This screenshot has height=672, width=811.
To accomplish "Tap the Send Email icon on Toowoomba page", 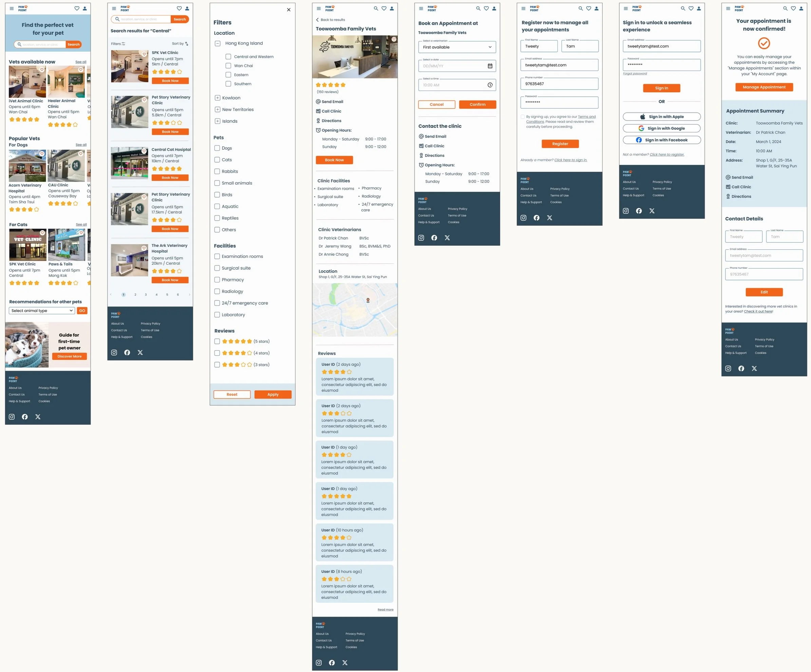I will coord(318,101).
